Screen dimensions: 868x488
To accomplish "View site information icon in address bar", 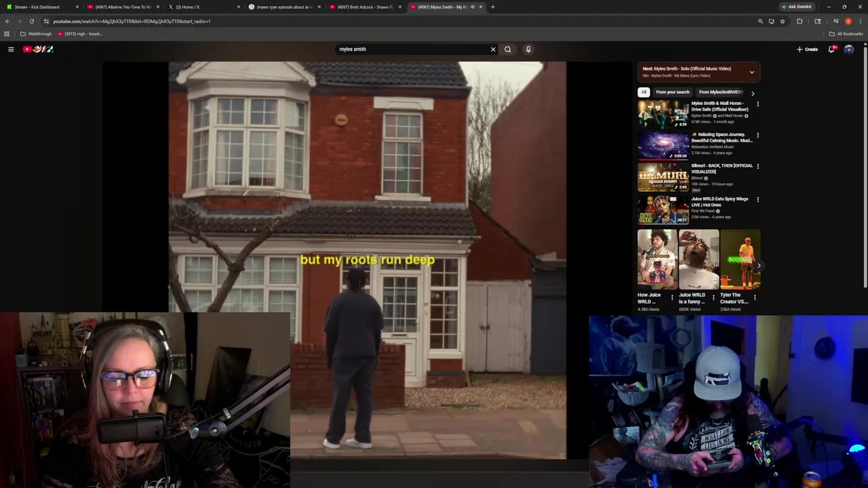I will (x=46, y=21).
